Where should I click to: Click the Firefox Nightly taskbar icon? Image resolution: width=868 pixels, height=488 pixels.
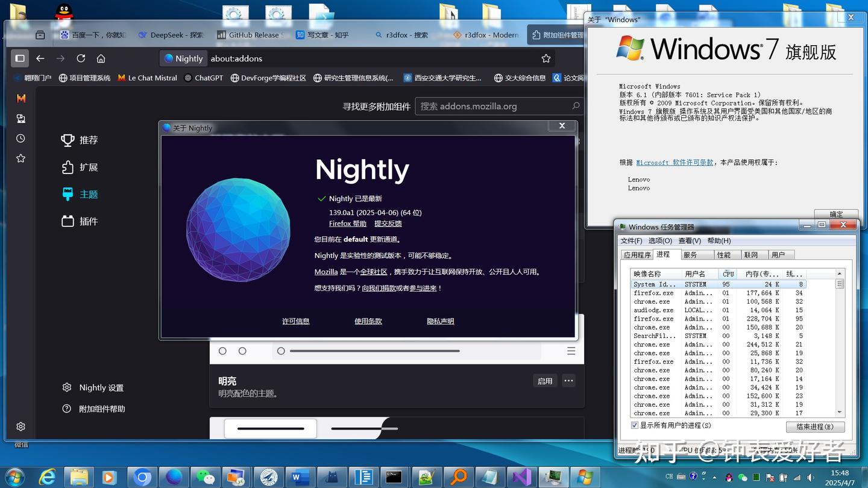173,477
